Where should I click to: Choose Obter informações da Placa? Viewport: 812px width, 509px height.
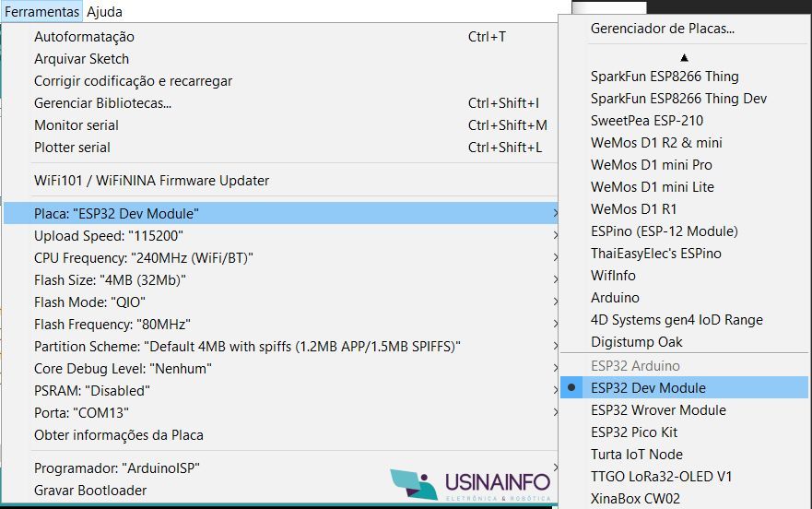coord(280,435)
